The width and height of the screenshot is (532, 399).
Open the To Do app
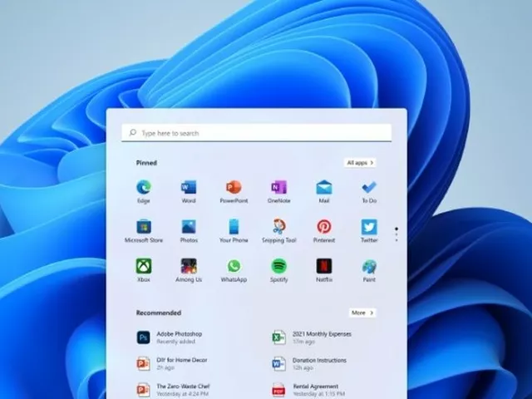point(369,188)
